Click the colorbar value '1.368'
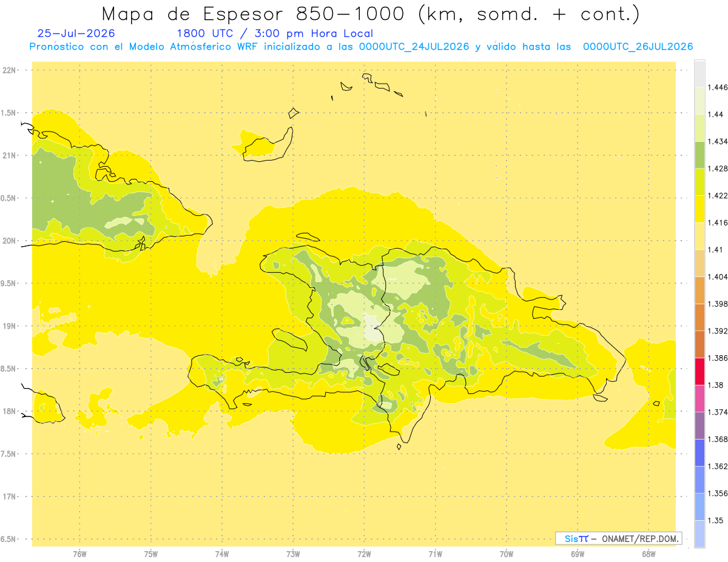Screen dimensions: 728x562 [x=718, y=440]
